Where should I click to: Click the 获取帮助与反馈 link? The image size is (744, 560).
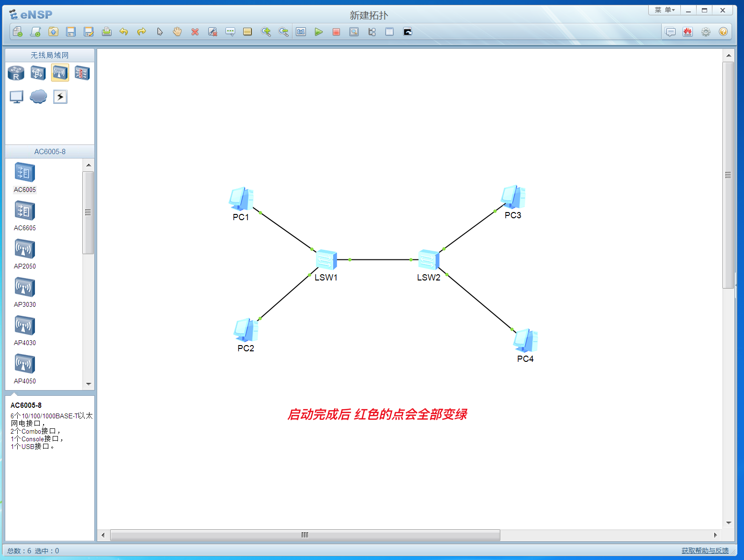point(706,550)
